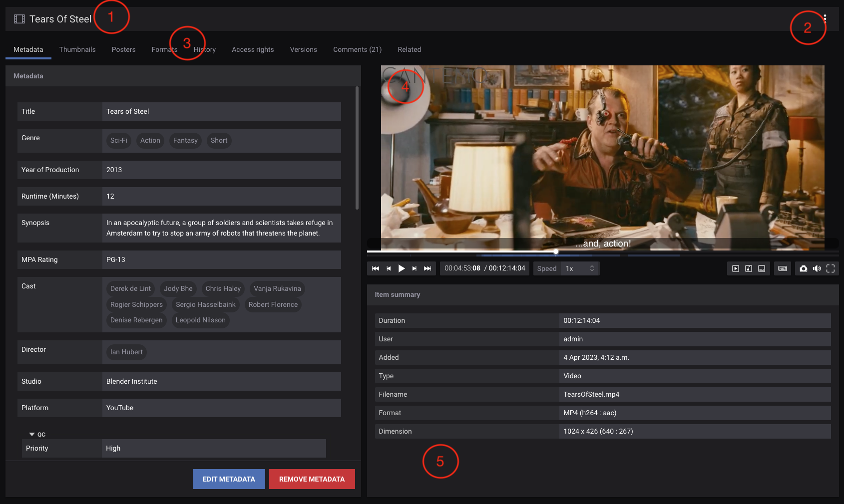Click the Action genre tag
844x504 pixels.
(x=150, y=141)
